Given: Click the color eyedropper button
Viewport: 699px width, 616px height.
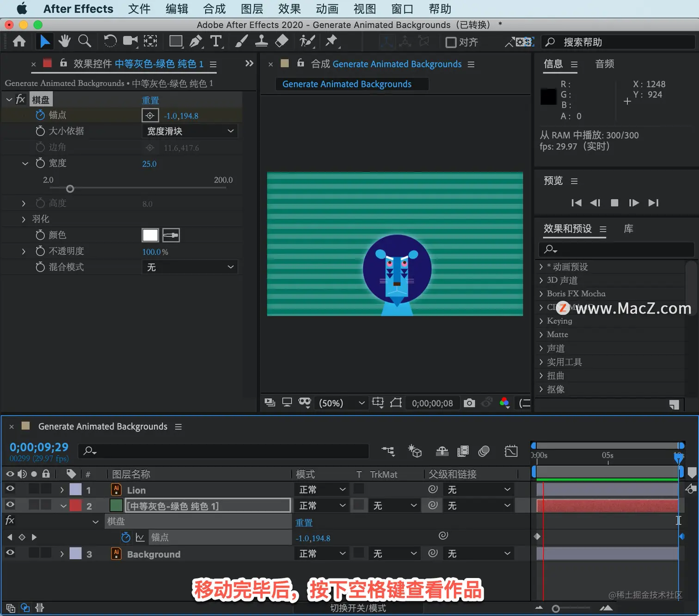Looking at the screenshot, I should point(171,235).
